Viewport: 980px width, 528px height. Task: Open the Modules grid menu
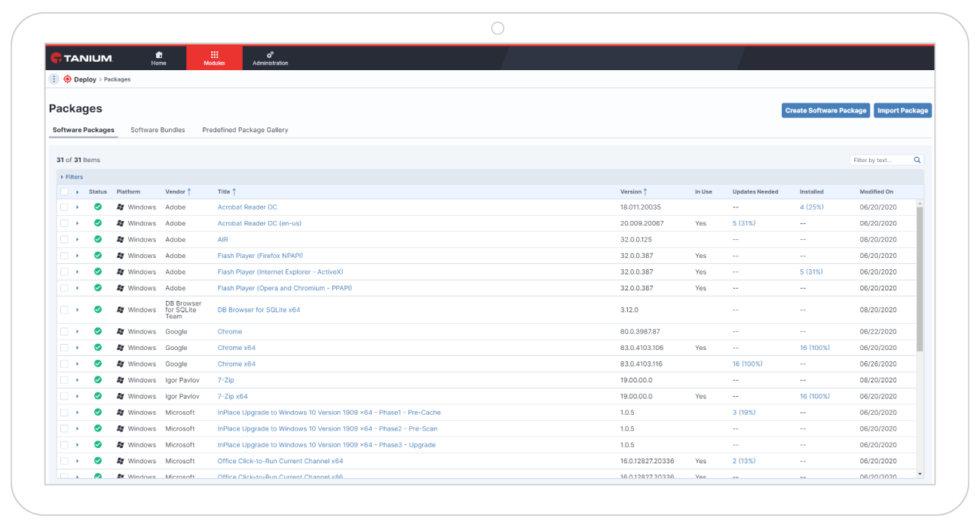tap(214, 55)
